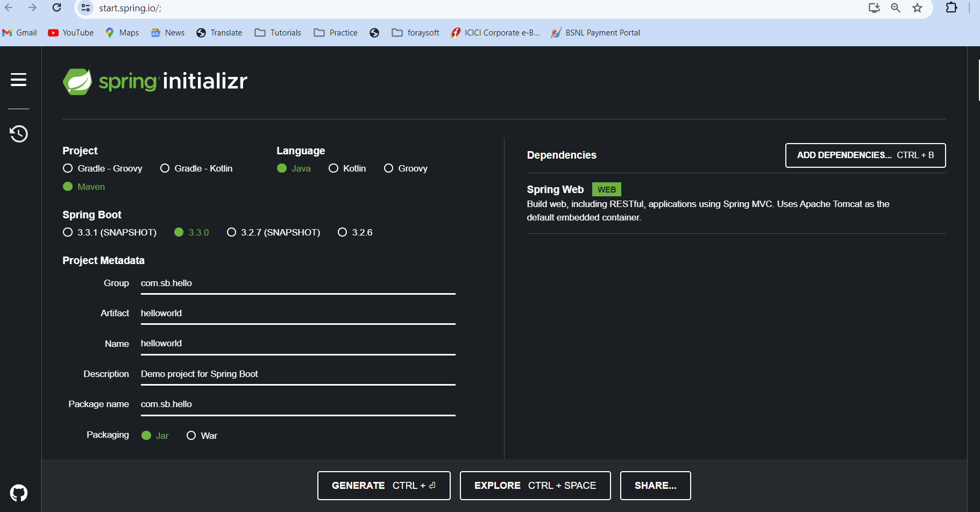Choose Kotlin as the language

(x=333, y=168)
